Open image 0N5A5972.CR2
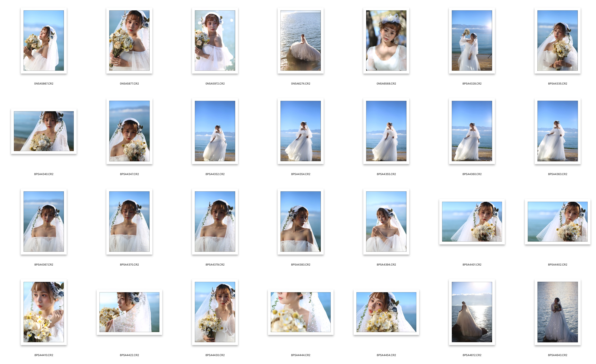This screenshot has width=596, height=364. click(x=215, y=40)
